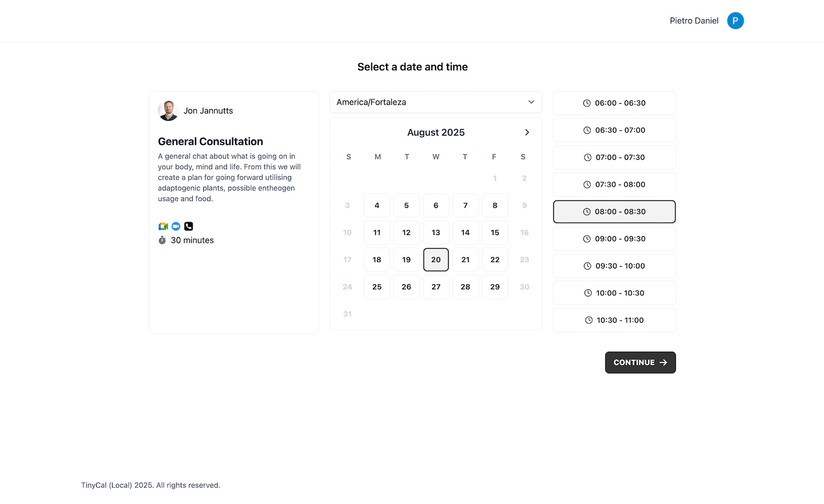Pick the 07:00 - 07:30 time slot
Viewport: 824px width, 504px height.
click(614, 158)
